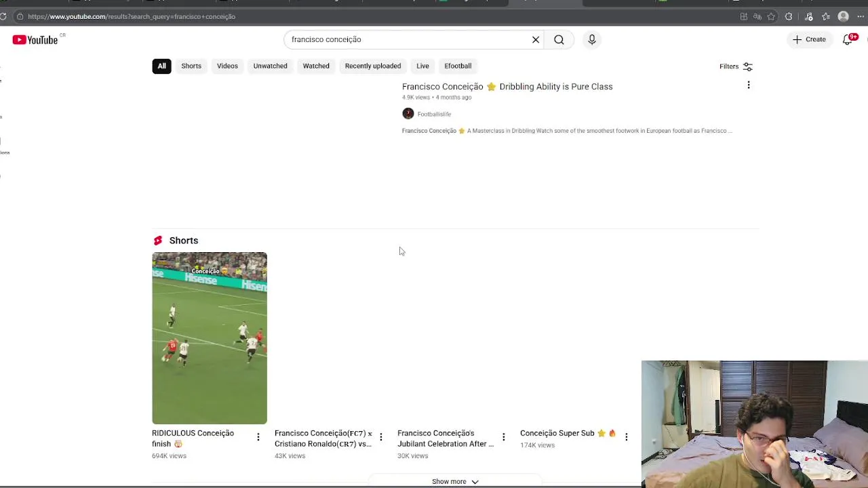Click the YouTube logo to go home
868x488 pixels.
tap(35, 40)
